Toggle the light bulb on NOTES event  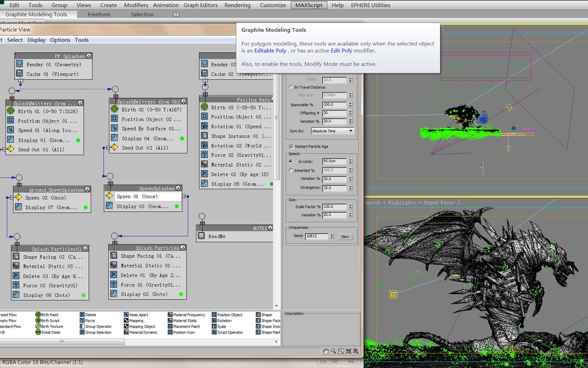(x=270, y=228)
